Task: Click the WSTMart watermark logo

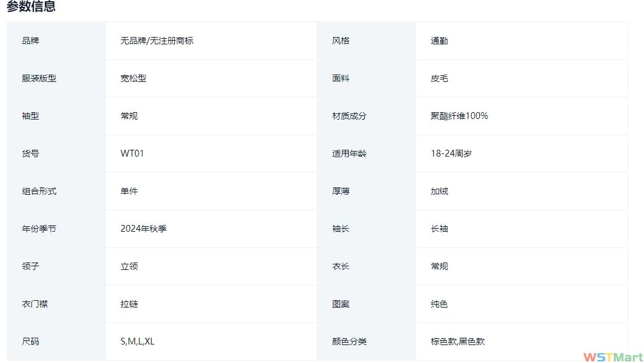Action: (613, 357)
